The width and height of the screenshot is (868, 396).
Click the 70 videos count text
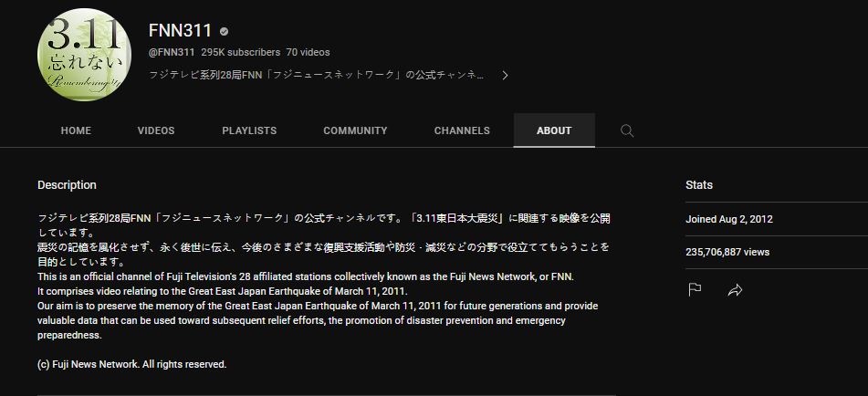pos(308,52)
